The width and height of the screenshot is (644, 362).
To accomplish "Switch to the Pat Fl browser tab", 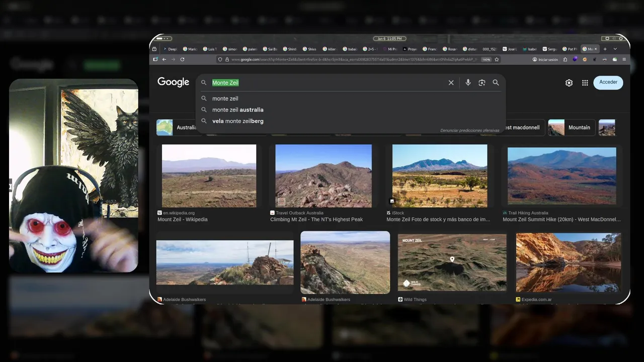I will pyautogui.click(x=570, y=49).
